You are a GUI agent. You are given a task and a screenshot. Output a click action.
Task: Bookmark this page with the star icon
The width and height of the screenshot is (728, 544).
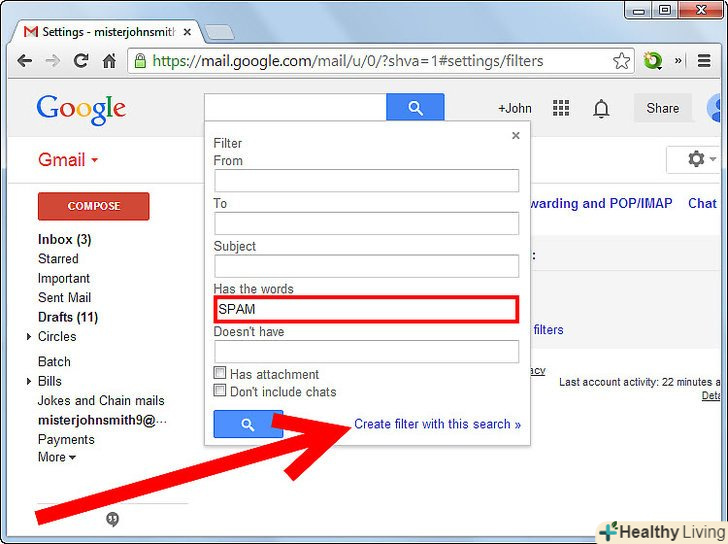[621, 61]
